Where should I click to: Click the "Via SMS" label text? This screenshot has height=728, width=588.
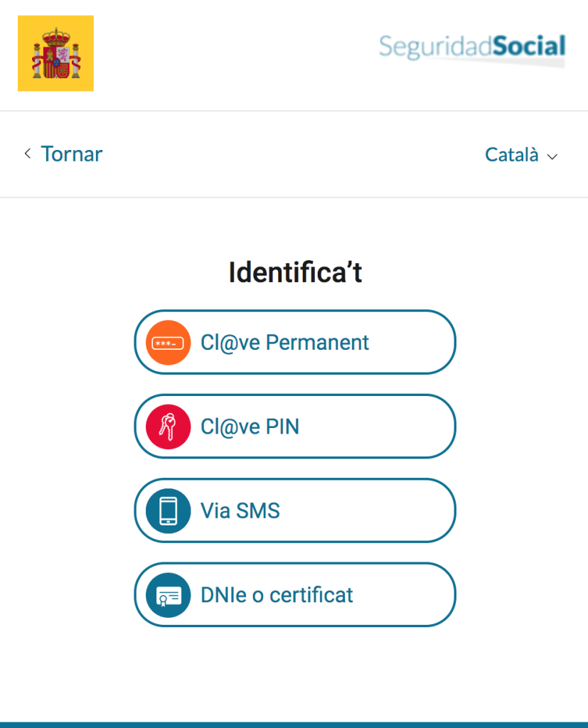point(240,510)
